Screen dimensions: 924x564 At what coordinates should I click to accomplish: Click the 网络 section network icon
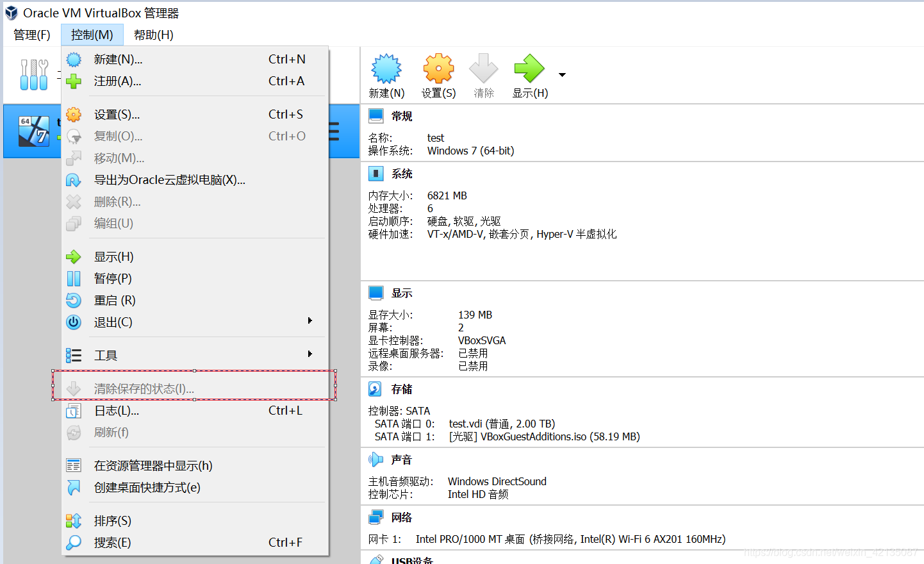[376, 517]
